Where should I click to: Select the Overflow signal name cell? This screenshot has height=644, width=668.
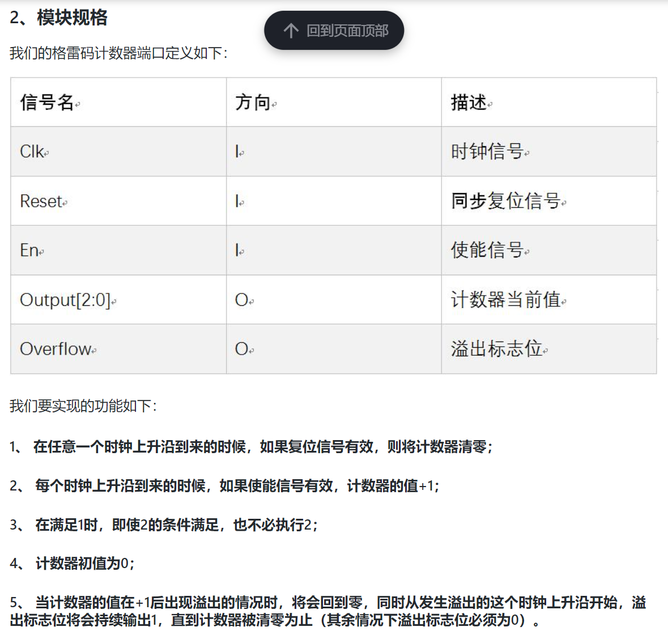[x=118, y=349]
